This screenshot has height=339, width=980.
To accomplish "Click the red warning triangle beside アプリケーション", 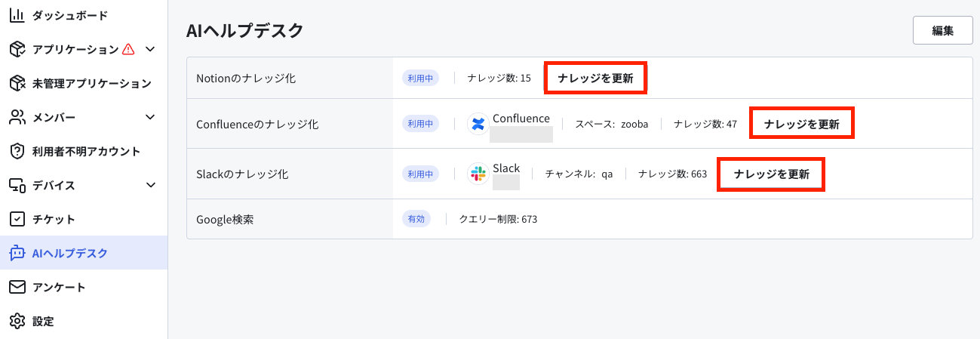I will click(127, 49).
